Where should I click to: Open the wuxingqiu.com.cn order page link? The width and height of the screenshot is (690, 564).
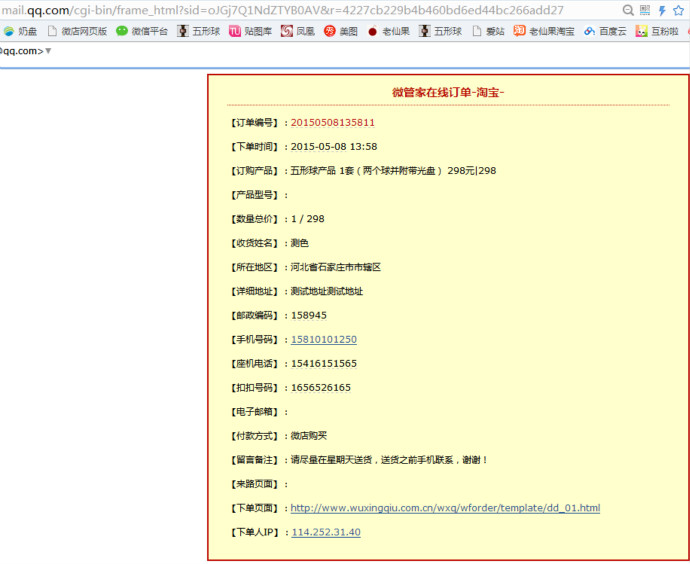pos(445,508)
